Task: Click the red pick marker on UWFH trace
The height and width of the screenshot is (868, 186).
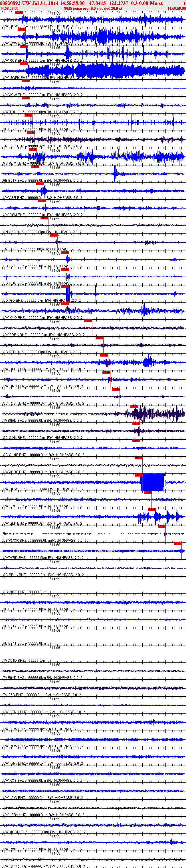Action: click(x=24, y=64)
